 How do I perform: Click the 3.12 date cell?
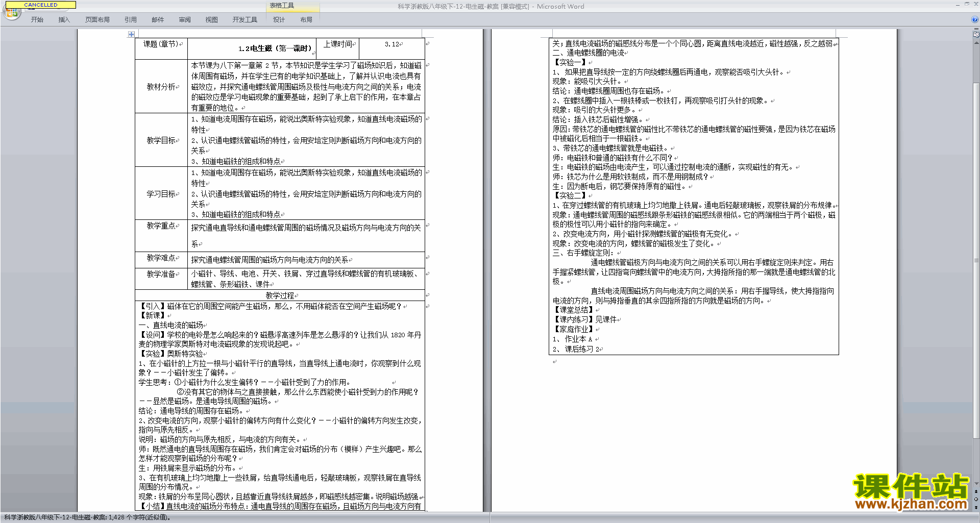[x=392, y=48]
